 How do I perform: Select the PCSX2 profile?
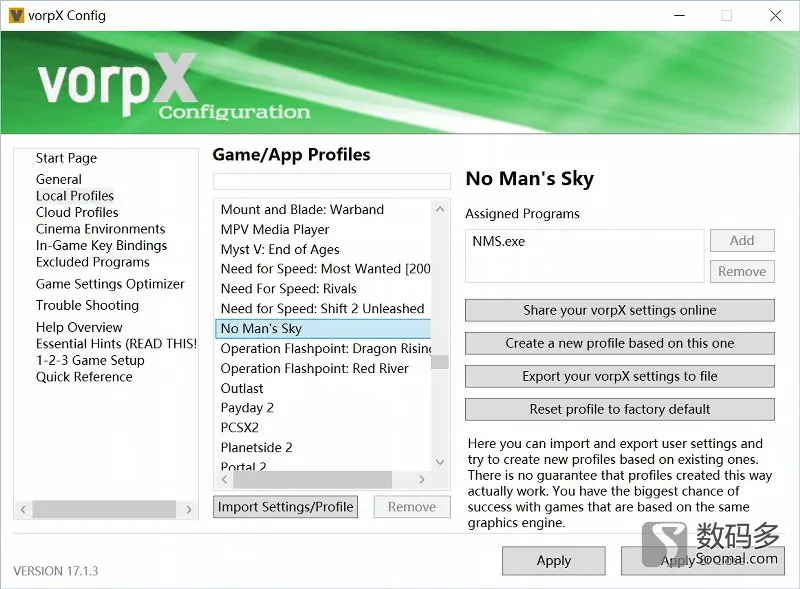[323, 427]
